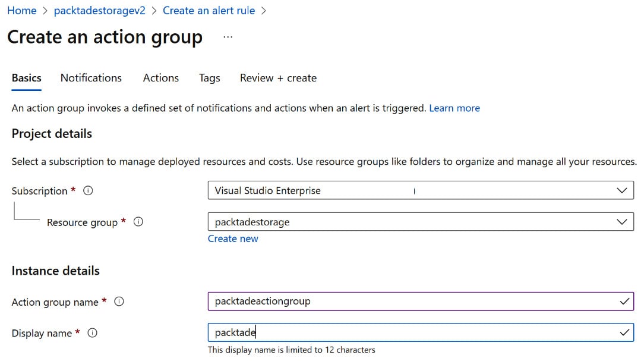Go to packtadestoragev2 breadcrumb link
Viewport: 644px width, 361px height.
99,11
